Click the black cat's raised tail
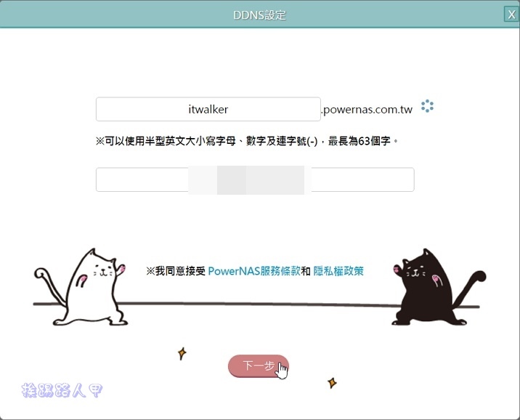 point(469,288)
